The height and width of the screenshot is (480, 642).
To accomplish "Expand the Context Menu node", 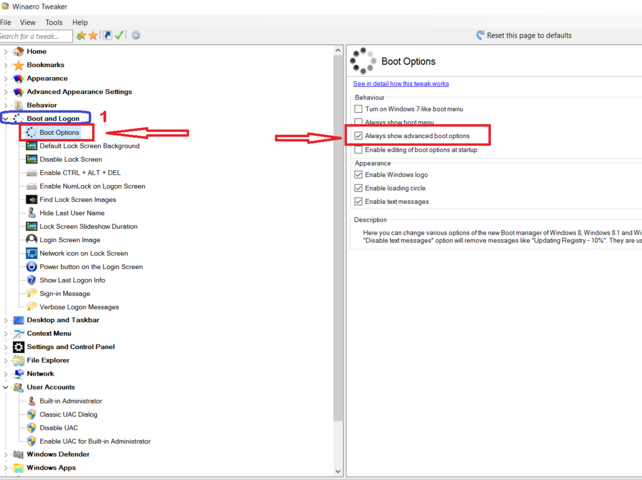I will pyautogui.click(x=5, y=334).
